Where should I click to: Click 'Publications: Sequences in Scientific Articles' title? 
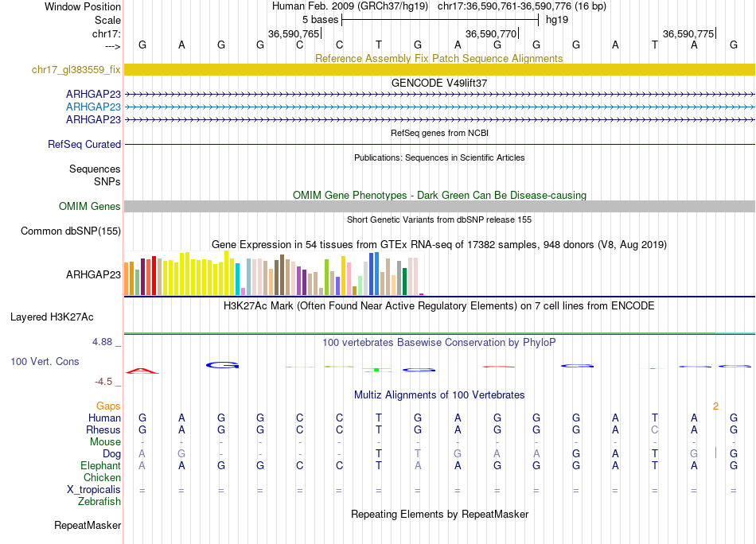pos(439,157)
